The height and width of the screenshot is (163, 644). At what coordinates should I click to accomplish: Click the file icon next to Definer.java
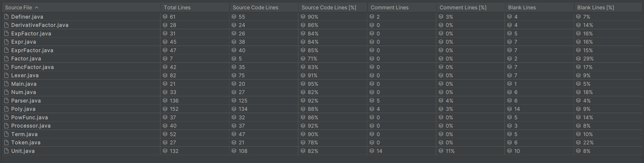pos(6,17)
